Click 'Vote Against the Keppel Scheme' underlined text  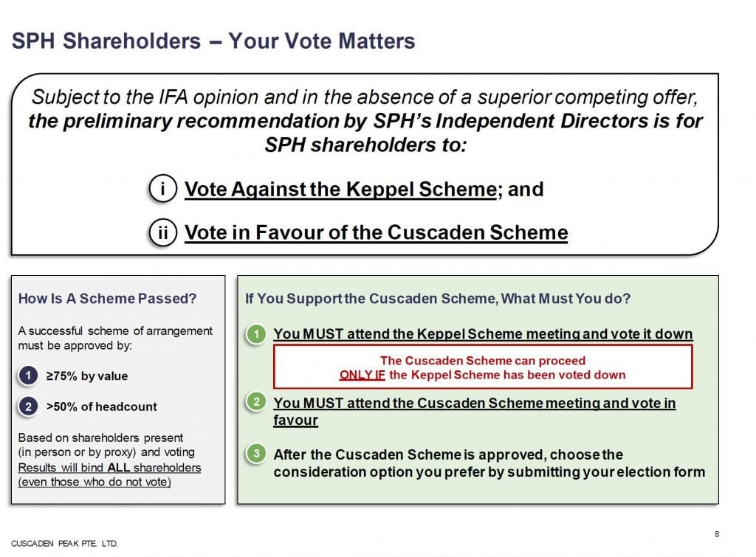(x=340, y=189)
